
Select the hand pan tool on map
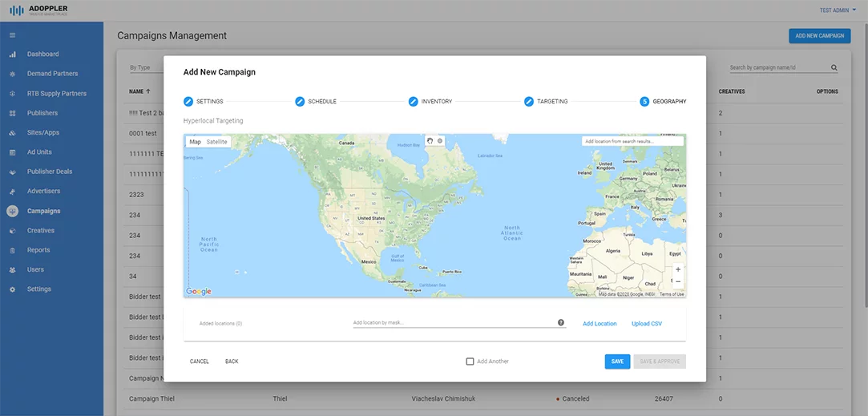pyautogui.click(x=430, y=141)
